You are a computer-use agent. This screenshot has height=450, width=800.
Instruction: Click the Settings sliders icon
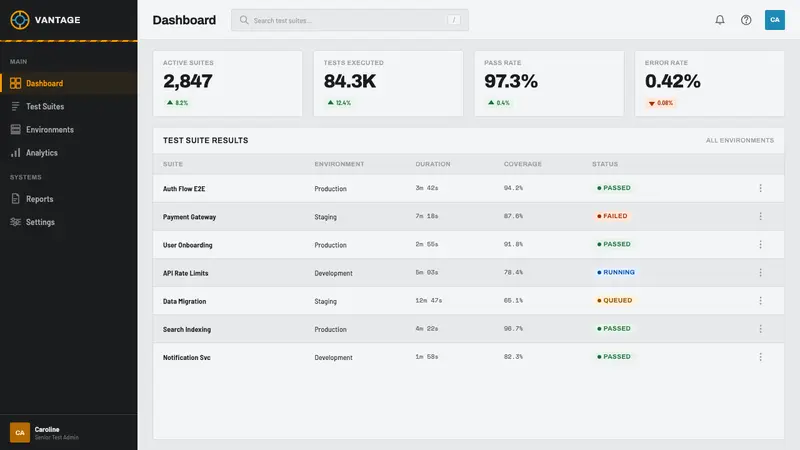(x=15, y=222)
